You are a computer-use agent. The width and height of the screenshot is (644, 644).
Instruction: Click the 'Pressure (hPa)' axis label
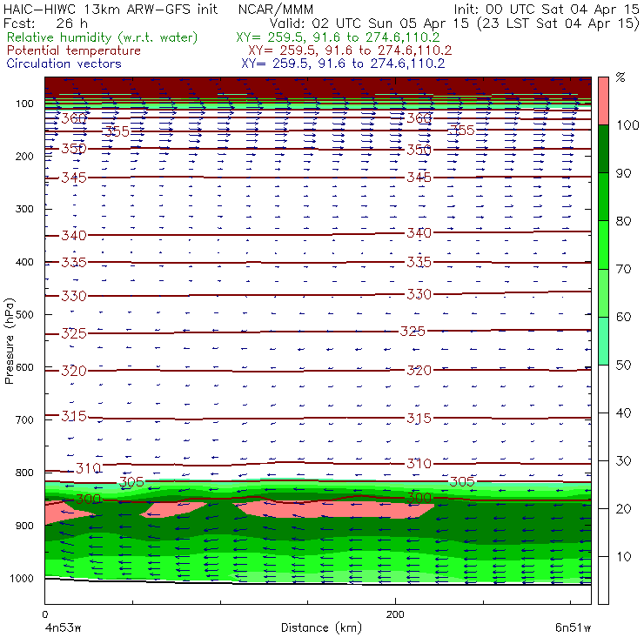pyautogui.click(x=9, y=341)
